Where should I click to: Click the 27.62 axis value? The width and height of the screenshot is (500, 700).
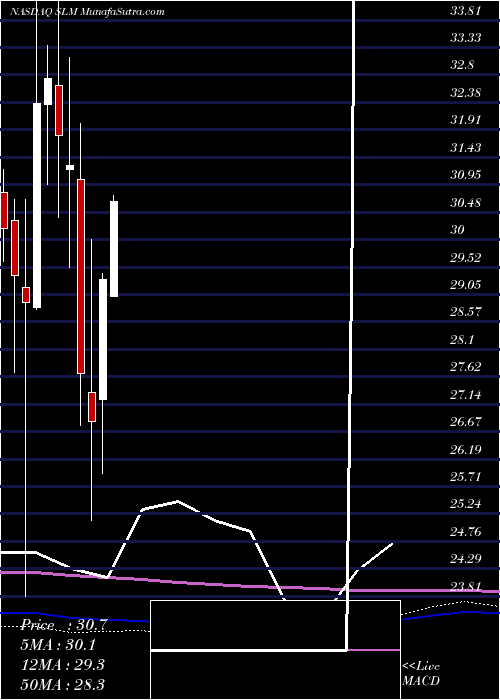pos(466,367)
